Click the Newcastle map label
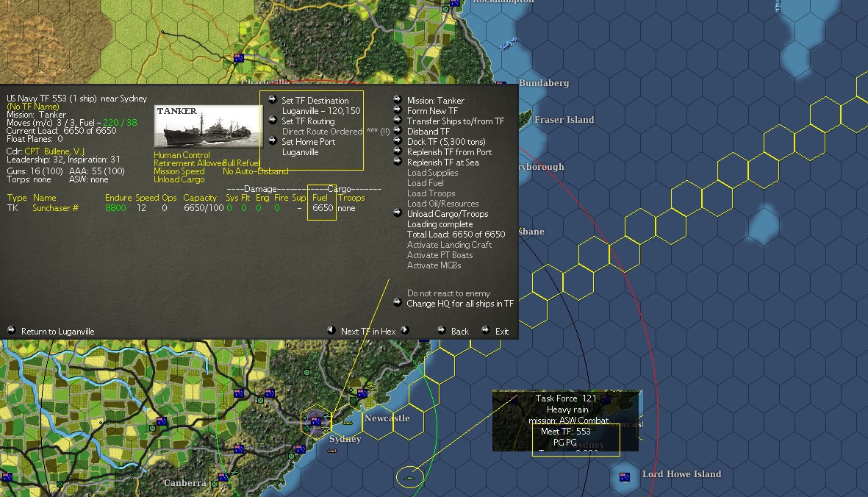This screenshot has height=497, width=868. coord(387,418)
